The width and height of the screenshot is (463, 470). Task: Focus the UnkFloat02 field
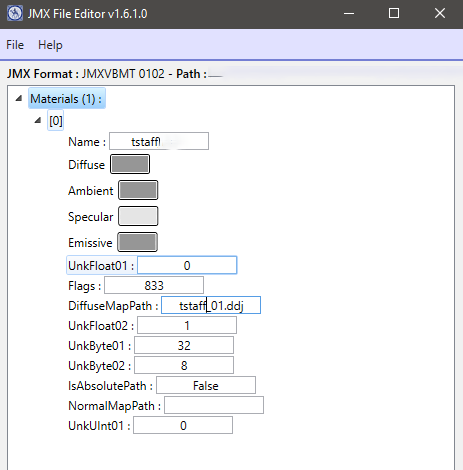pyautogui.click(x=187, y=325)
